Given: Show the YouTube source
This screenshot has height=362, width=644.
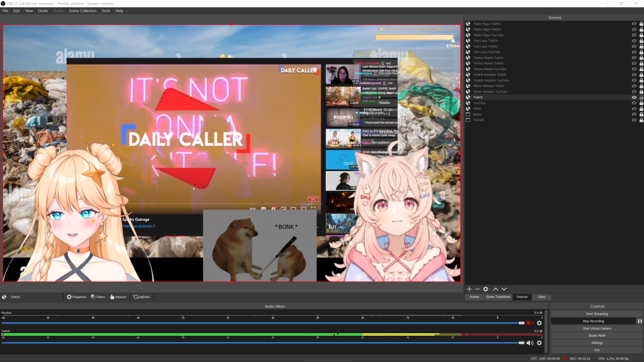Looking at the screenshot, I should point(634,103).
